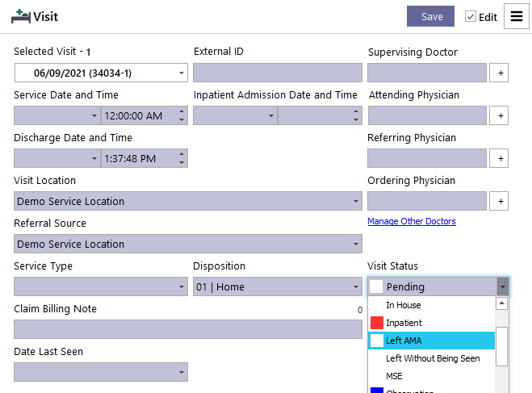
Task: Click the white Left AMA color swatch
Action: pos(377,341)
